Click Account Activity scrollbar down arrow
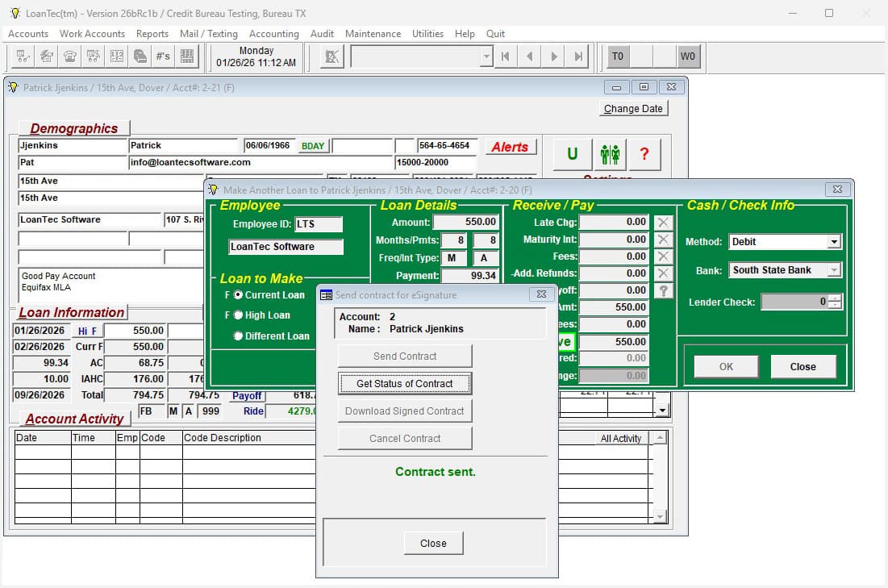 (660, 516)
